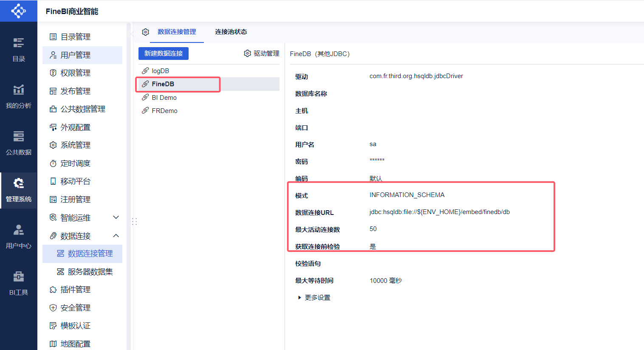Open 服务器数据集 in the side menu
644x350 pixels.
point(82,272)
